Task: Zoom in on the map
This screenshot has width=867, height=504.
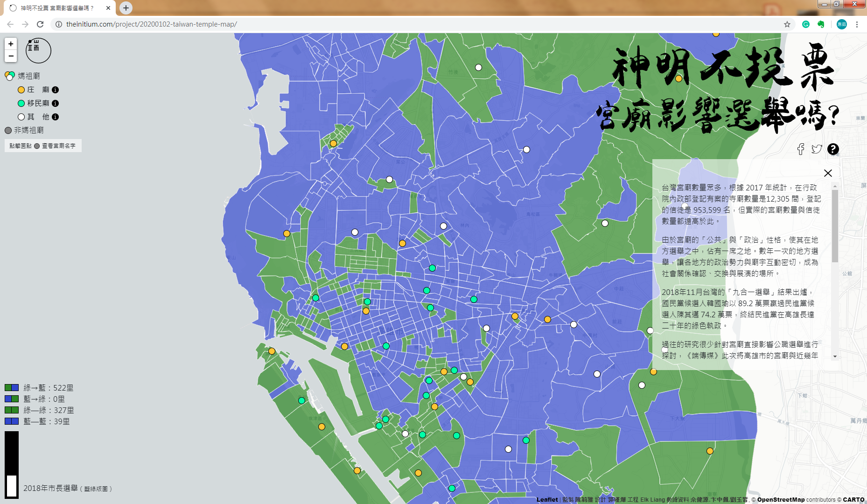Action: [x=11, y=44]
